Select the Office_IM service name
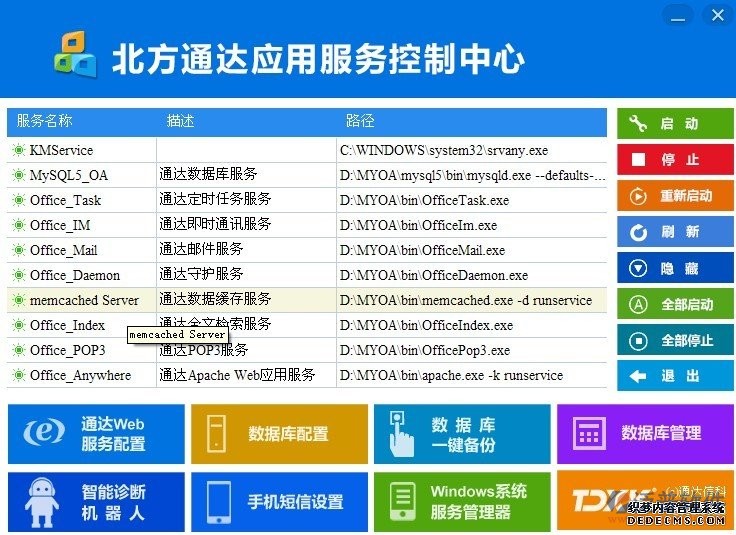The width and height of the screenshot is (736, 535). click(60, 225)
